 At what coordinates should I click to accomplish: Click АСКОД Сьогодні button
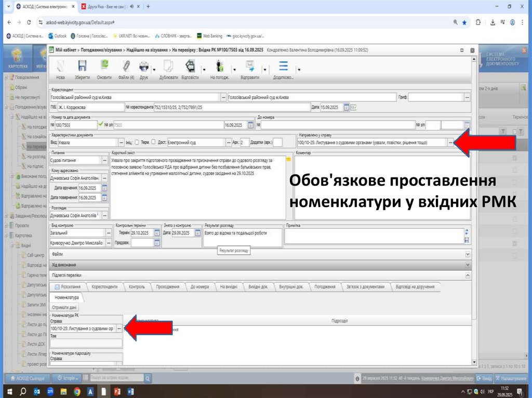[x=28, y=378]
